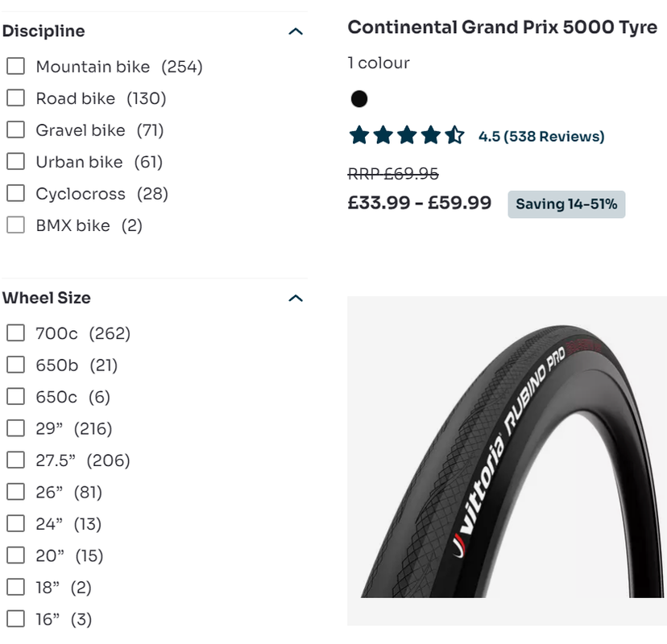
Task: Open the Vittoria Rubino Pro tyre image
Action: click(507, 460)
